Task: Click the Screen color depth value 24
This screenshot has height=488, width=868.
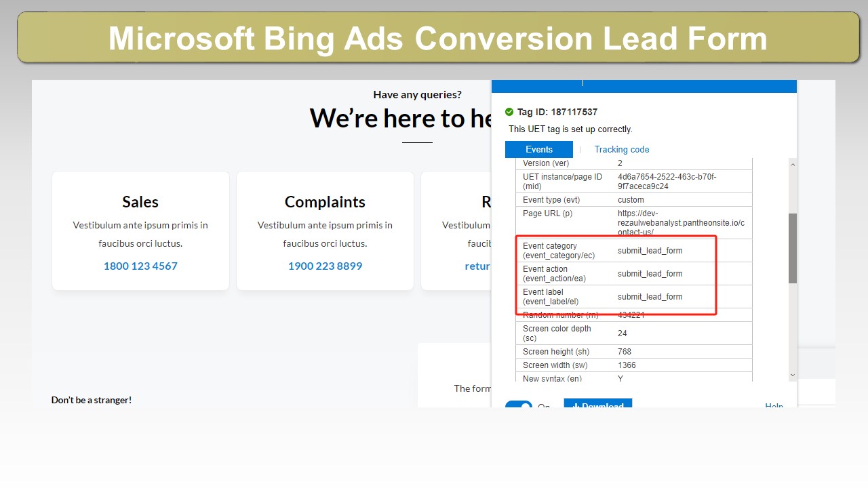Action: 623,333
